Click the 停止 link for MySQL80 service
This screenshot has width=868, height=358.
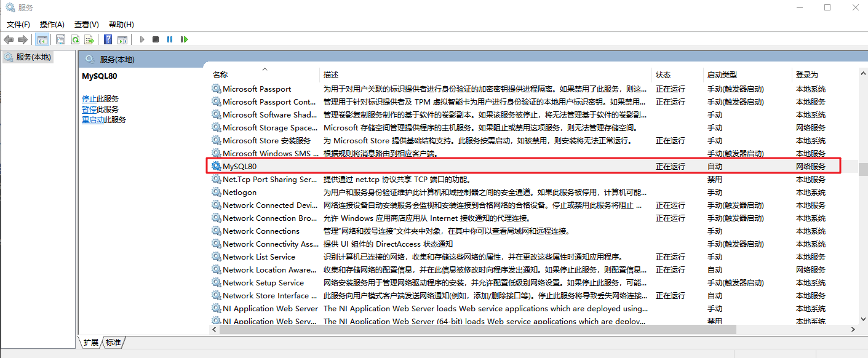click(x=89, y=98)
